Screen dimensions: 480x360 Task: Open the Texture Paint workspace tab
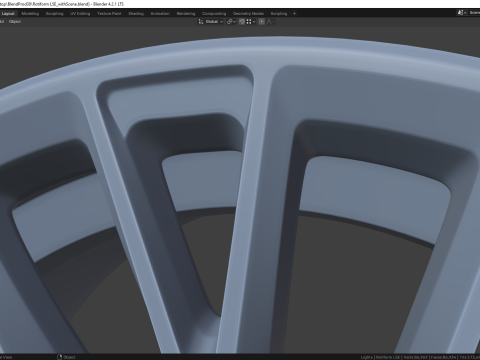point(109,14)
